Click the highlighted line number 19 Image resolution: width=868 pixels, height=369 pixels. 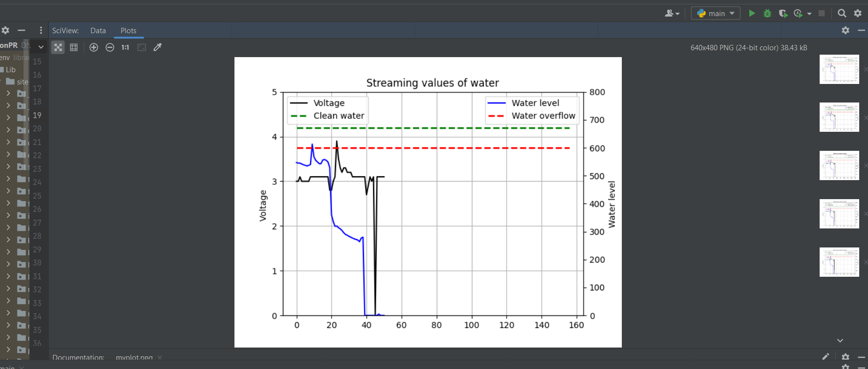click(37, 115)
